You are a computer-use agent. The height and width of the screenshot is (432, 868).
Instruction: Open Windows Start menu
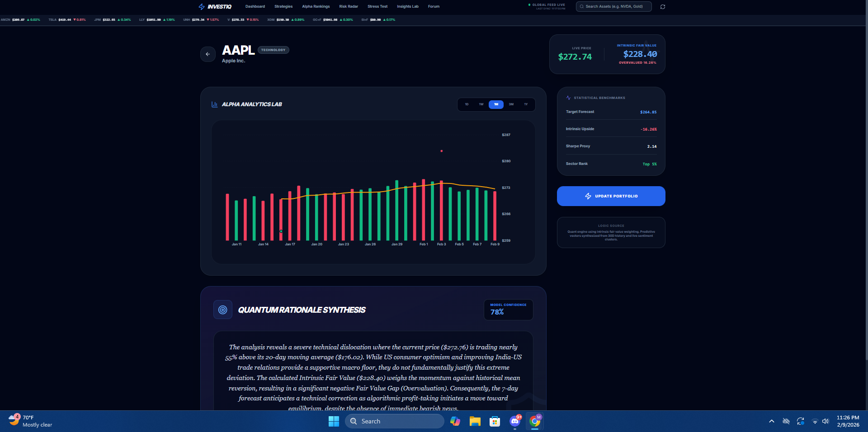tap(334, 421)
